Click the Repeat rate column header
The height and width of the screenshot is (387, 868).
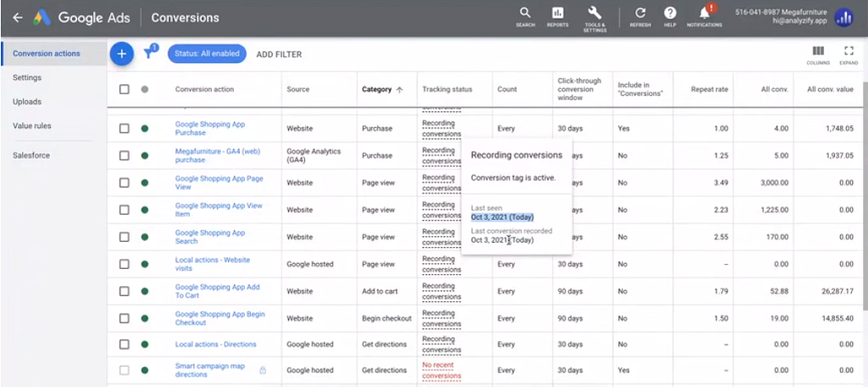(x=709, y=89)
